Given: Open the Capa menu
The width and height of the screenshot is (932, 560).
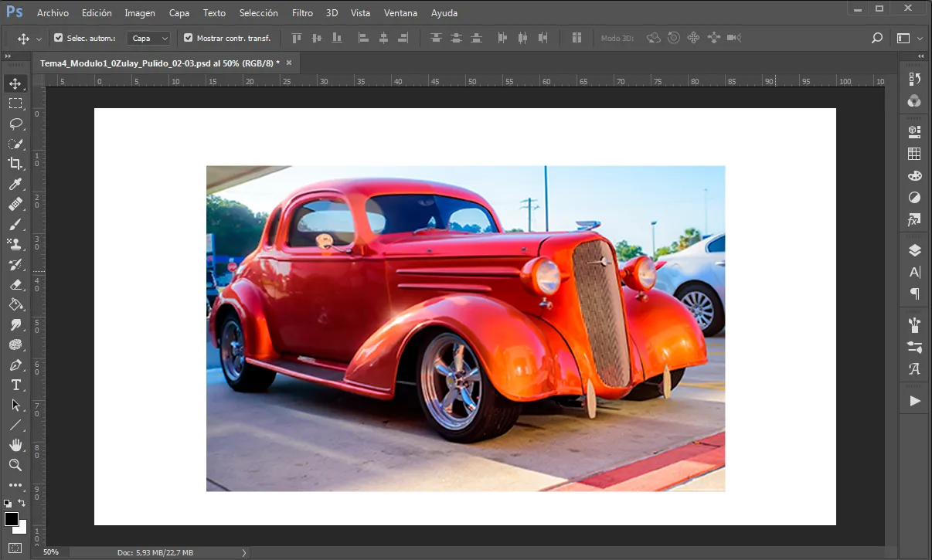Looking at the screenshot, I should pos(179,13).
